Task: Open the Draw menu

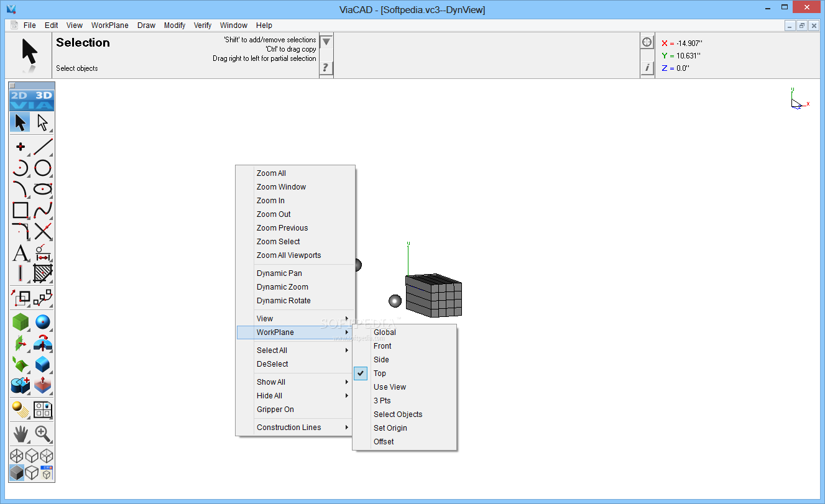Action: [146, 25]
